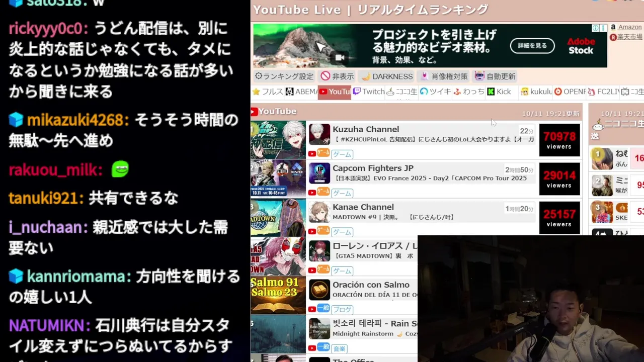
Task: Switch to わっち tab
Action: (469, 92)
